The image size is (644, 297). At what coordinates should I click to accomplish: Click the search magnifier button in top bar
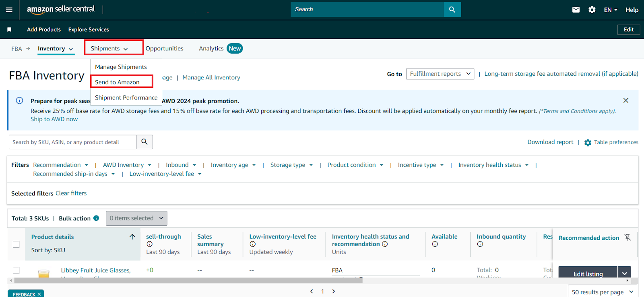(452, 10)
